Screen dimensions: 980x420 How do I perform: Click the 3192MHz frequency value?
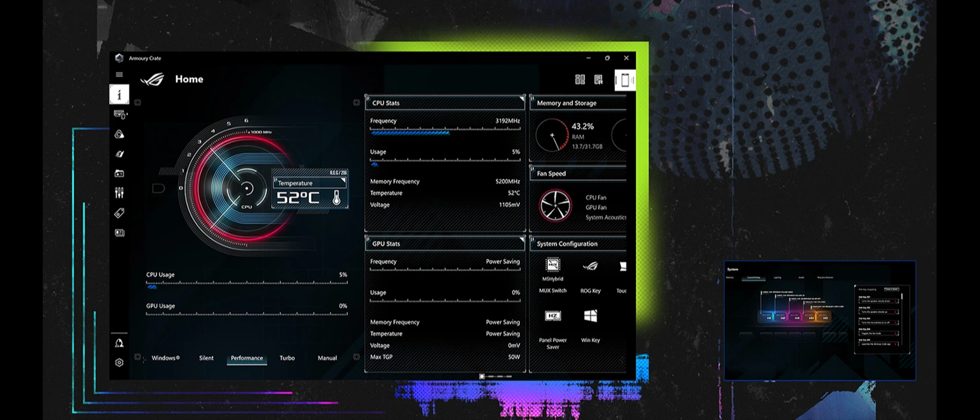[508, 121]
